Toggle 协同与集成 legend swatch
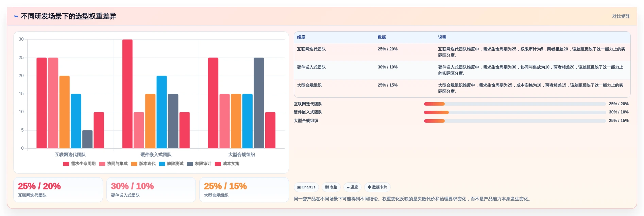The image size is (644, 216). coord(102,164)
